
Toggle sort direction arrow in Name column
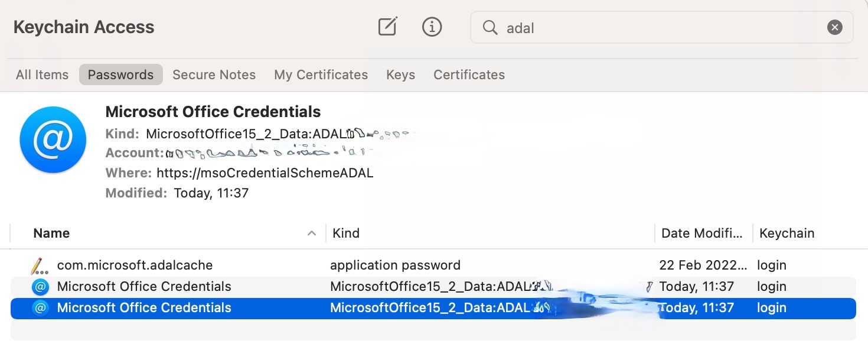311,234
